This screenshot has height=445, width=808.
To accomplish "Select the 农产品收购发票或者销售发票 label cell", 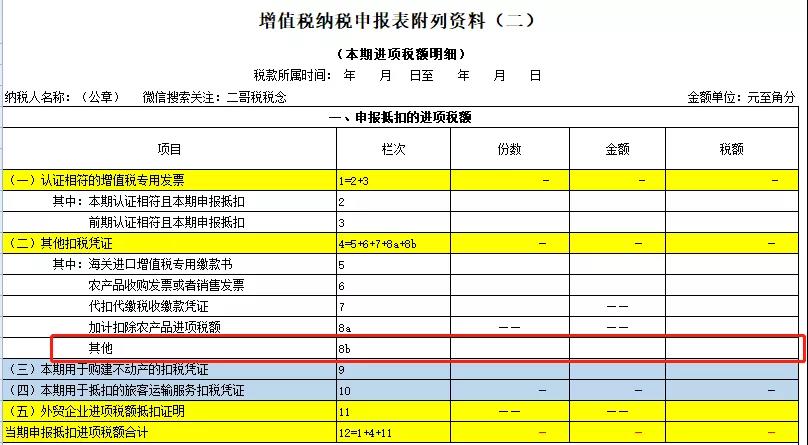I will coord(166,285).
